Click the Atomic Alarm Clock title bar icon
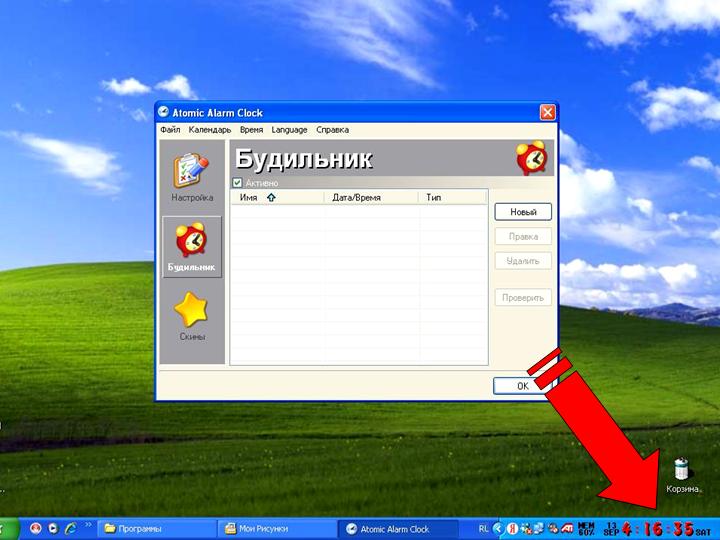This screenshot has height=540, width=720. 163,112
